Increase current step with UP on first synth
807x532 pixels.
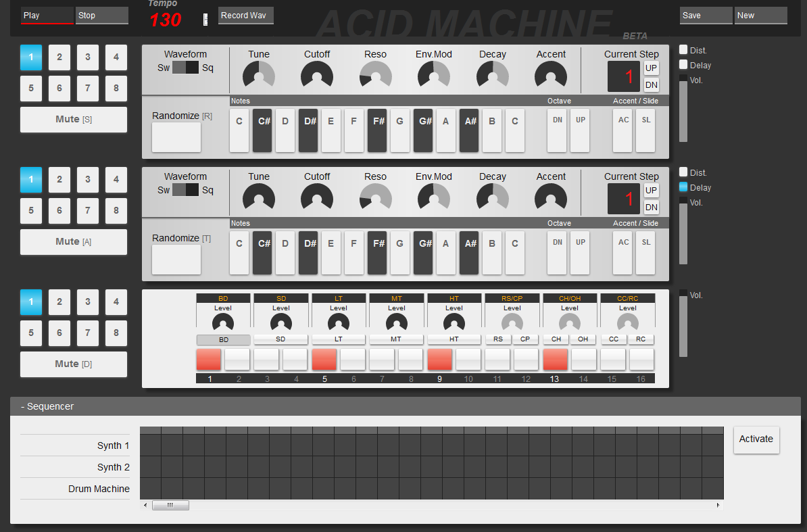[x=651, y=68]
